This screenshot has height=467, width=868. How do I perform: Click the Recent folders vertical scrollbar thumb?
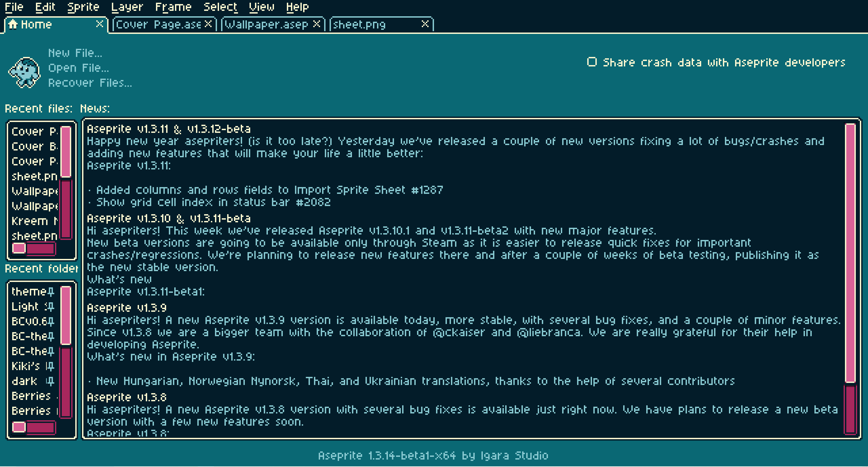coord(66,316)
